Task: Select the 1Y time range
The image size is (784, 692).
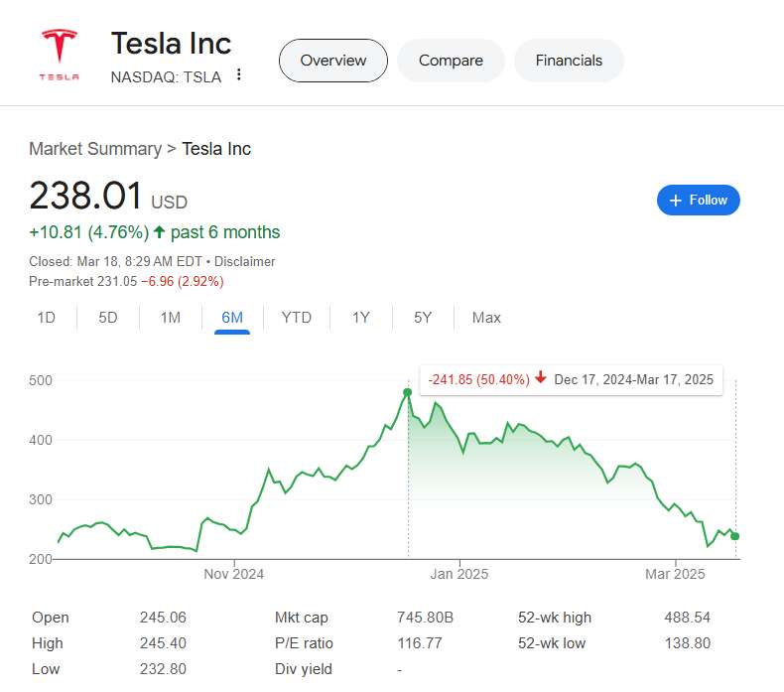Action: (360, 318)
